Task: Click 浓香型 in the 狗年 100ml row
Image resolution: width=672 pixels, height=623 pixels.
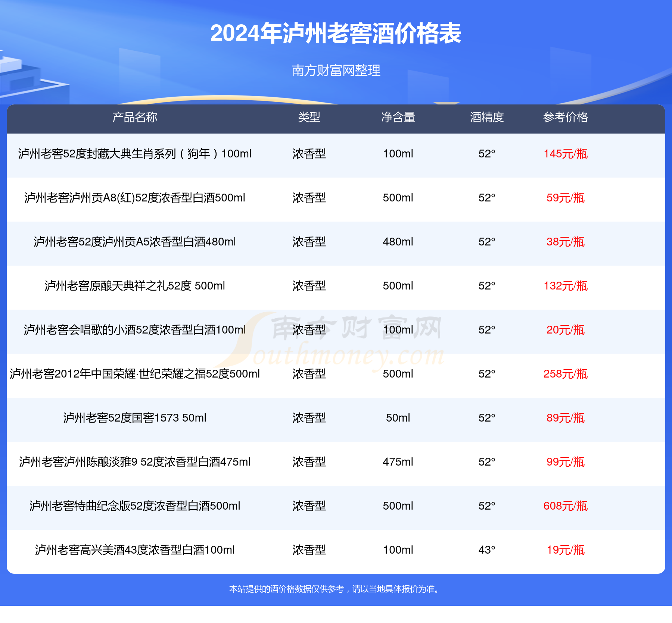Action: 309,154
